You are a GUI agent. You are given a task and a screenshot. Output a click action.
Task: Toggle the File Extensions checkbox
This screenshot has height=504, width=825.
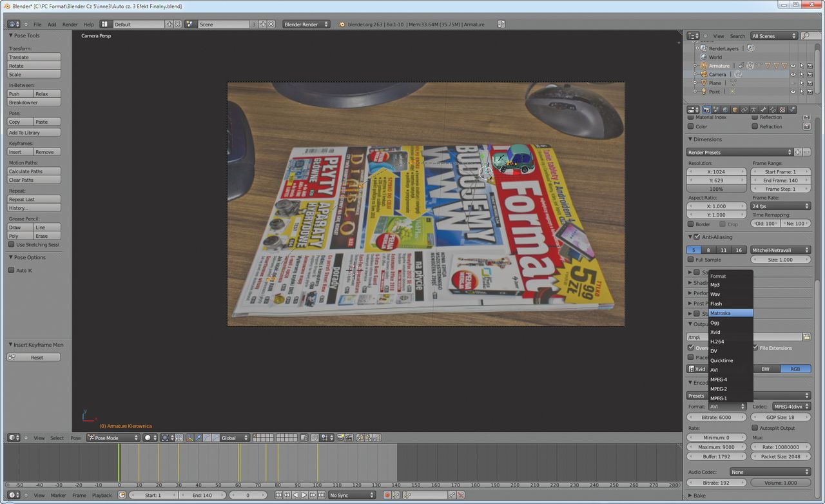pos(755,347)
